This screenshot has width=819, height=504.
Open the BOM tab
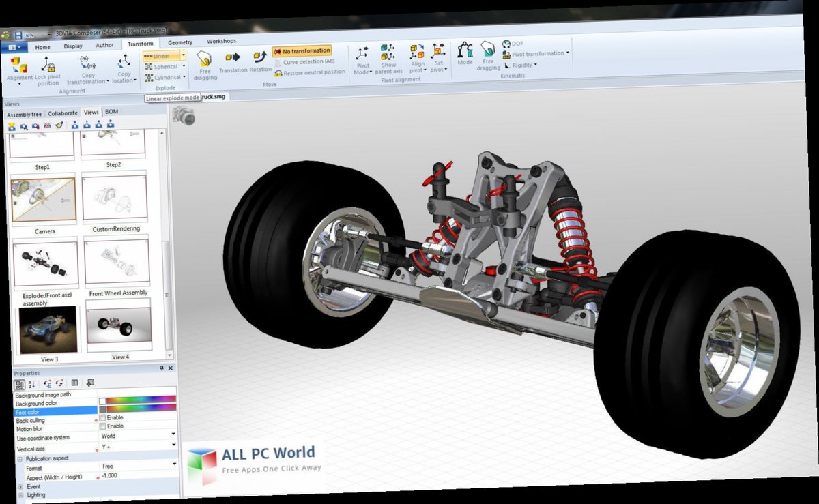pyautogui.click(x=111, y=111)
